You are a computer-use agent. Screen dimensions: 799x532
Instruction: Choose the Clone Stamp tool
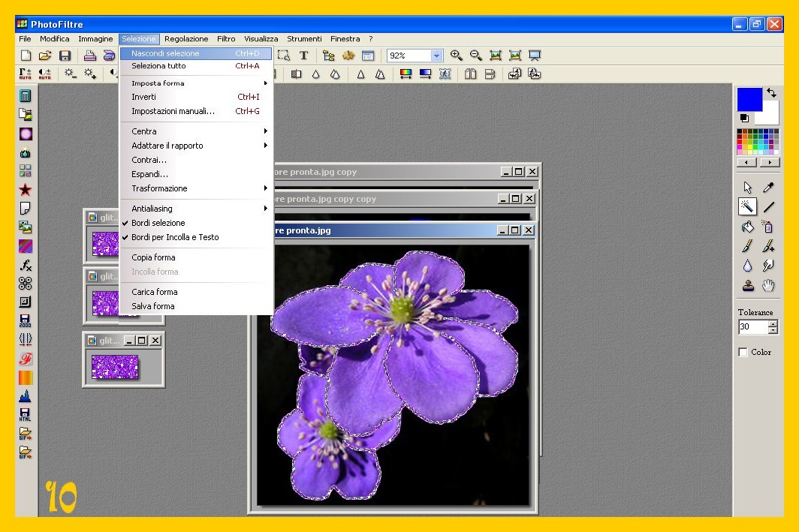747,285
